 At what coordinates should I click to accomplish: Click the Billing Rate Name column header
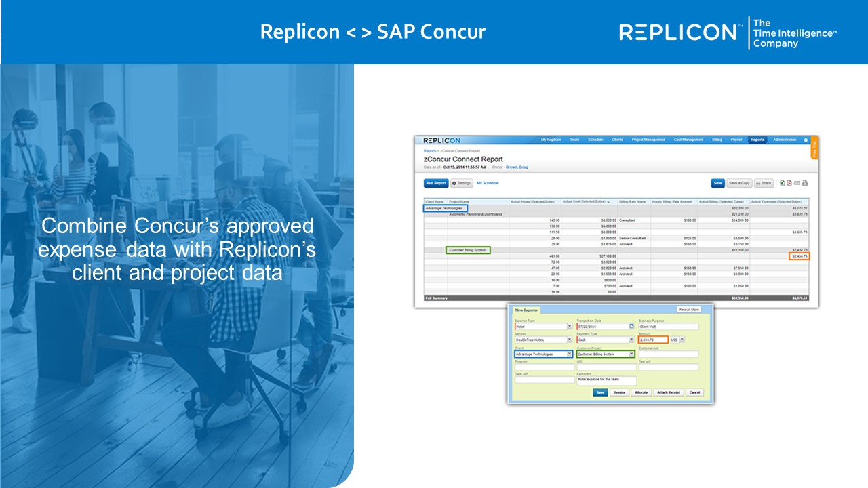click(x=633, y=202)
